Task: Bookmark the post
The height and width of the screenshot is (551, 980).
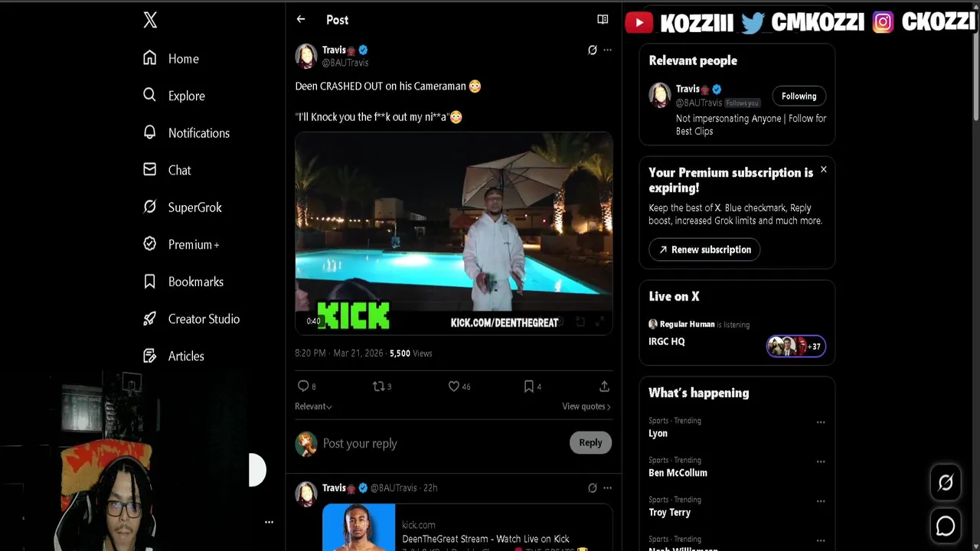Action: click(528, 386)
